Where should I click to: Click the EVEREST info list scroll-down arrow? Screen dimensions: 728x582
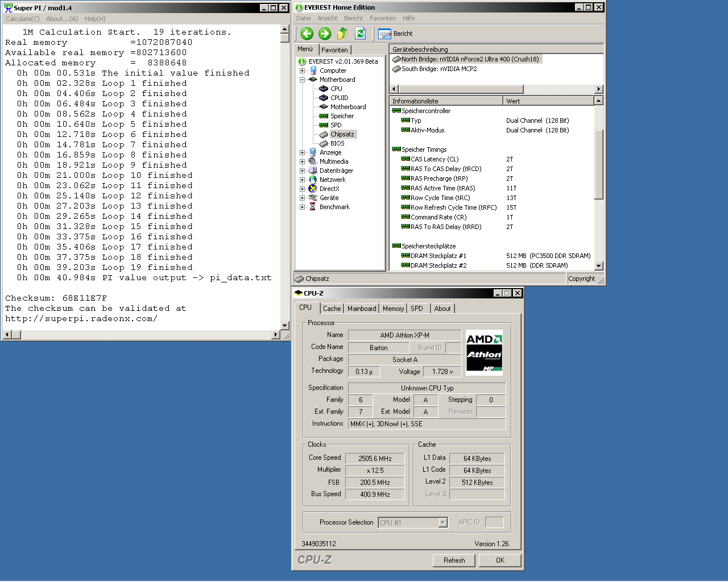(x=598, y=265)
